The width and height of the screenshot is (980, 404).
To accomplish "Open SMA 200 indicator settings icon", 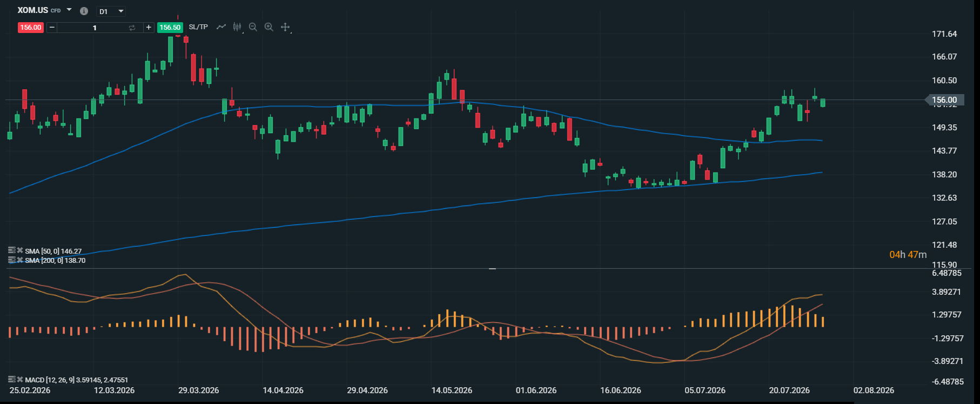I will coord(11,260).
